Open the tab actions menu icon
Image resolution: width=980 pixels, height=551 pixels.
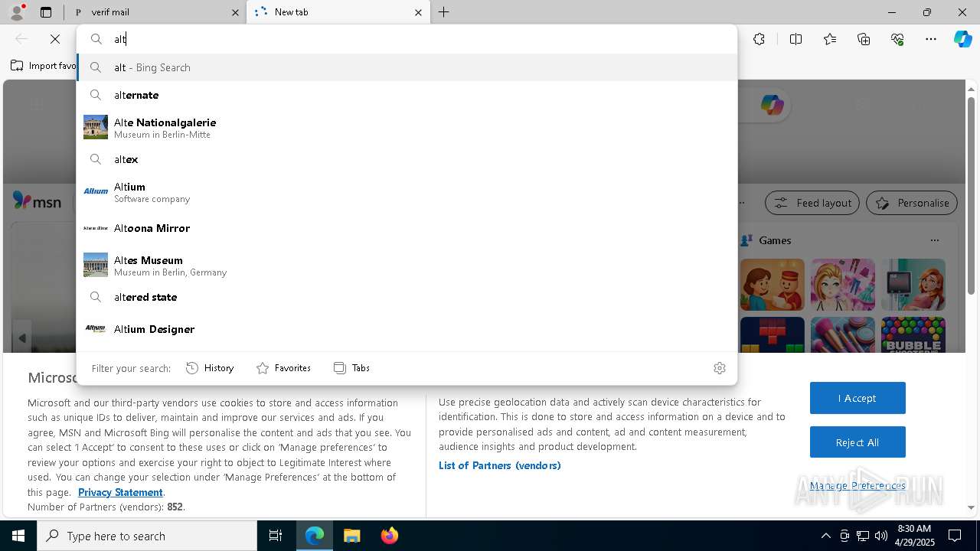pos(46,12)
